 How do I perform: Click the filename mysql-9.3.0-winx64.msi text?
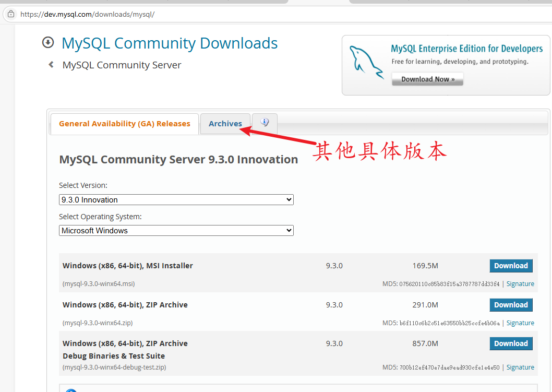99,284
